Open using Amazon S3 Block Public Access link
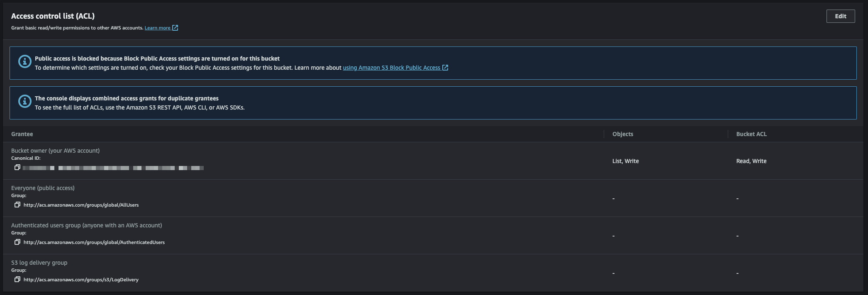 pyautogui.click(x=391, y=68)
